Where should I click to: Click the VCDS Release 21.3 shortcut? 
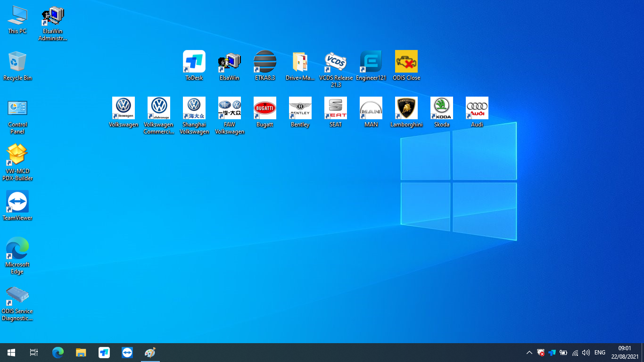point(336,62)
